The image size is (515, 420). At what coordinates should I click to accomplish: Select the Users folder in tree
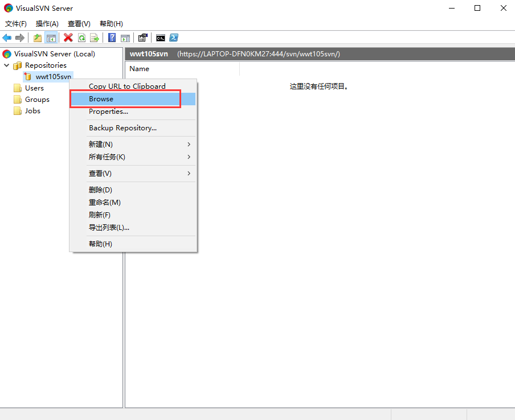point(34,88)
